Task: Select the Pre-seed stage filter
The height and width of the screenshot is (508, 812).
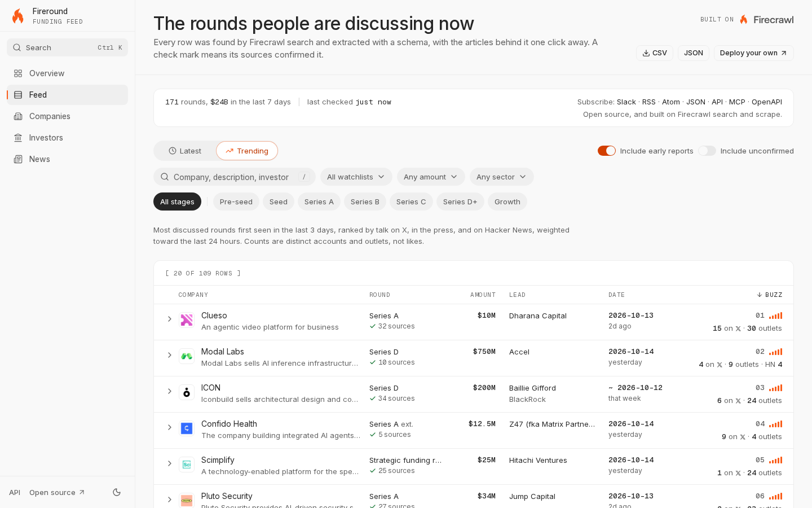Action: coord(236,202)
